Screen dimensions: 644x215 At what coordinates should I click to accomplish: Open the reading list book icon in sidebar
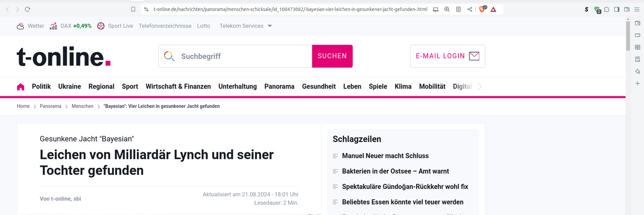tap(637, 47)
